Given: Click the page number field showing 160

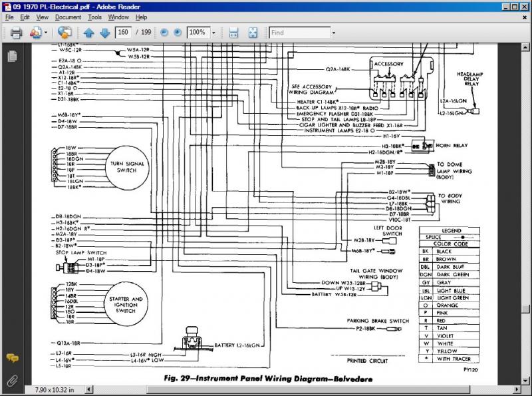Looking at the screenshot, I should coord(123,32).
